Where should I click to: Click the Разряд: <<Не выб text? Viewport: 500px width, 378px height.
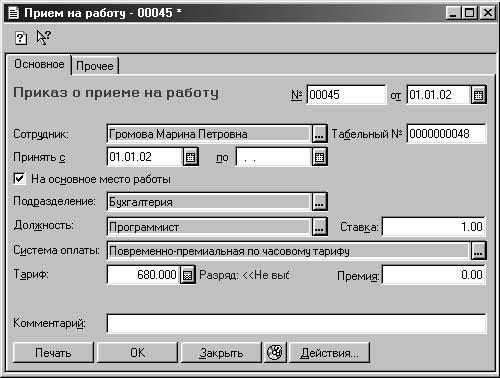coord(244,275)
